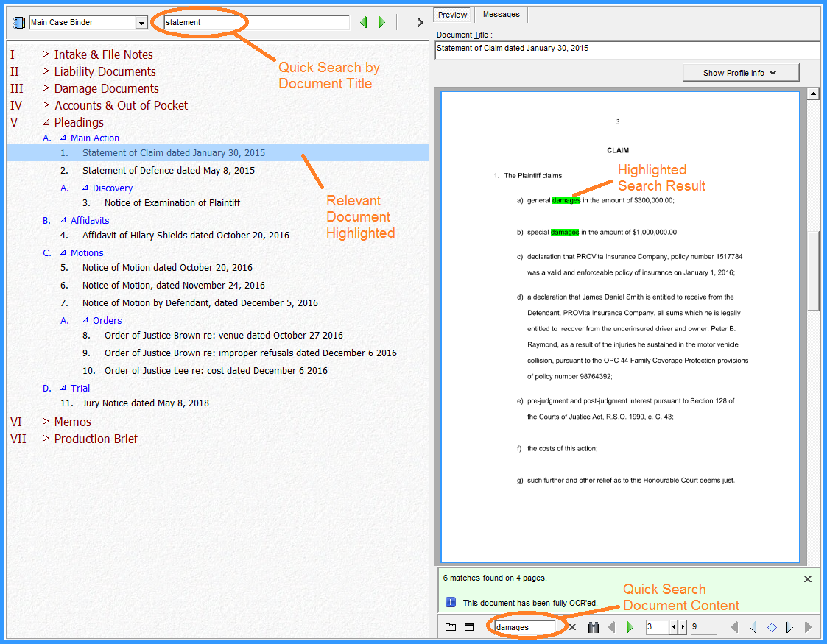Click the Document Title text field
Viewport: 827px width, 644px height.
tap(627, 50)
